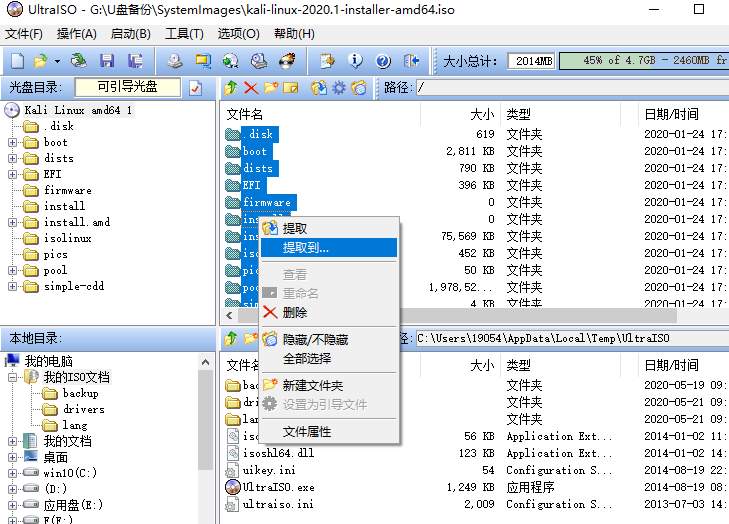Screen dimensions: 729x524
Task: Click the horizontal scrollbar left arrow
Action: tap(229, 315)
